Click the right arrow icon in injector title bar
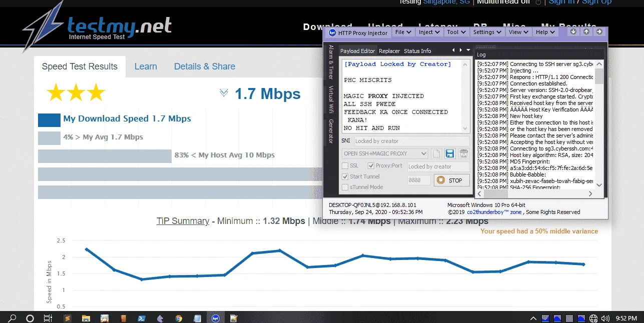The image size is (644, 323). coord(599,31)
